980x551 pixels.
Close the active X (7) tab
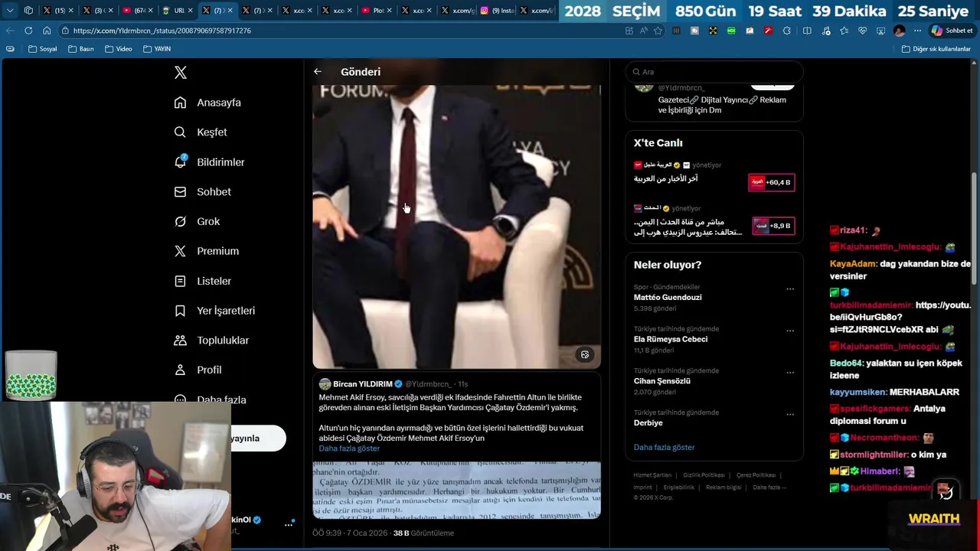tap(230, 11)
